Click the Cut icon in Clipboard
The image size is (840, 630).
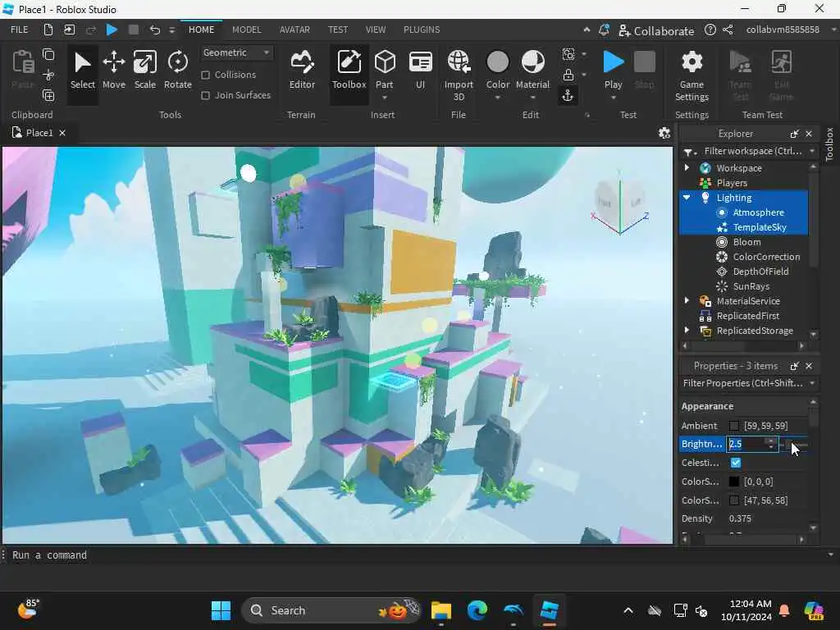pyautogui.click(x=48, y=75)
